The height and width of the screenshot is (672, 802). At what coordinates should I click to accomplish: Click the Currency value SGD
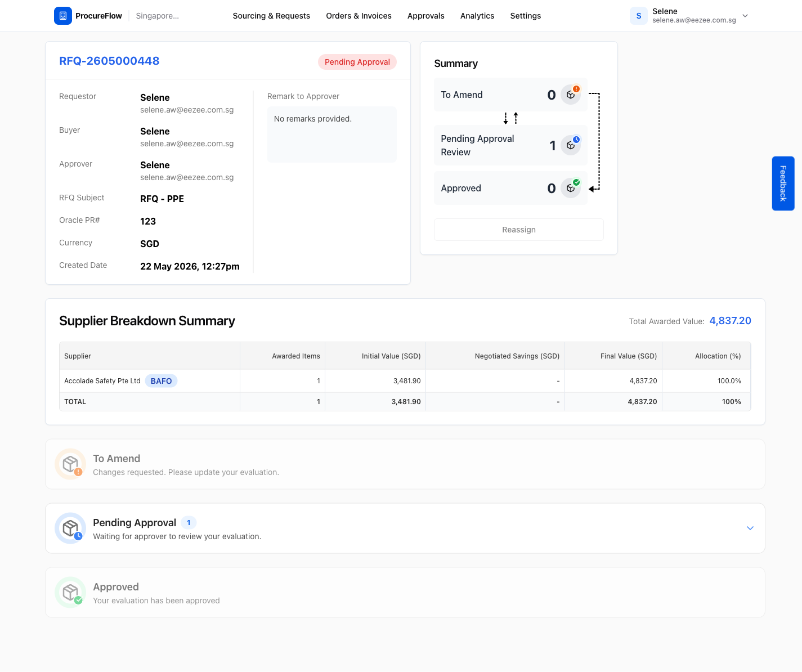[150, 244]
